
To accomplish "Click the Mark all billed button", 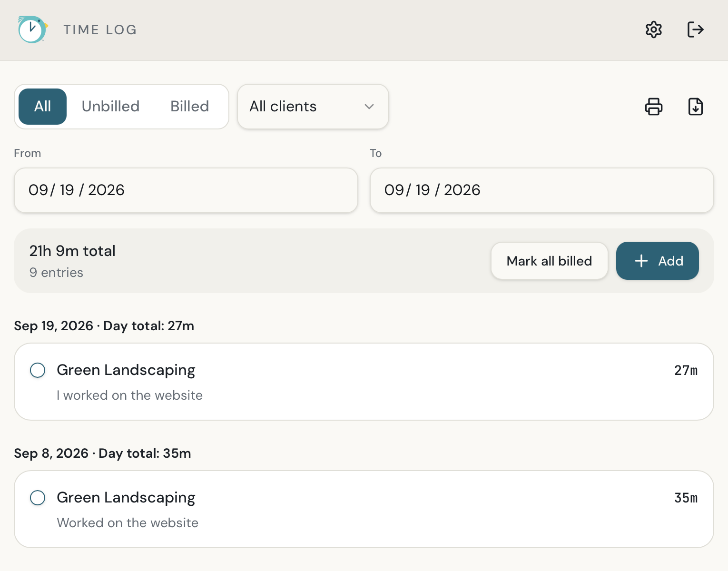I will (x=550, y=261).
